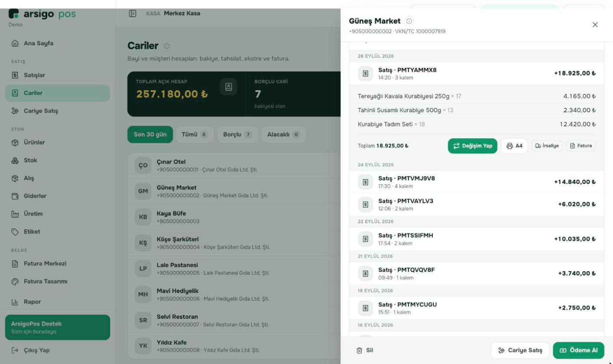Select the Tümü filter tab
Screen dimensions: 613x364
pos(195,134)
